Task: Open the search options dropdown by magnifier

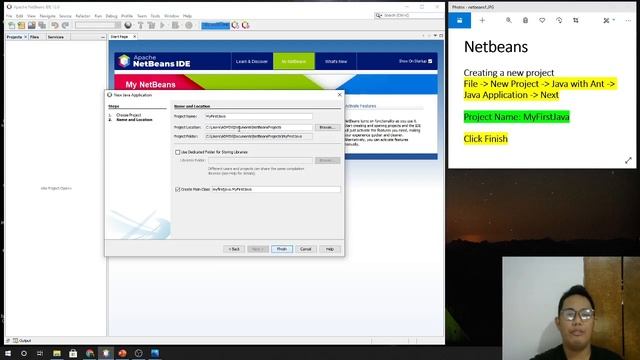Action: 379,15
